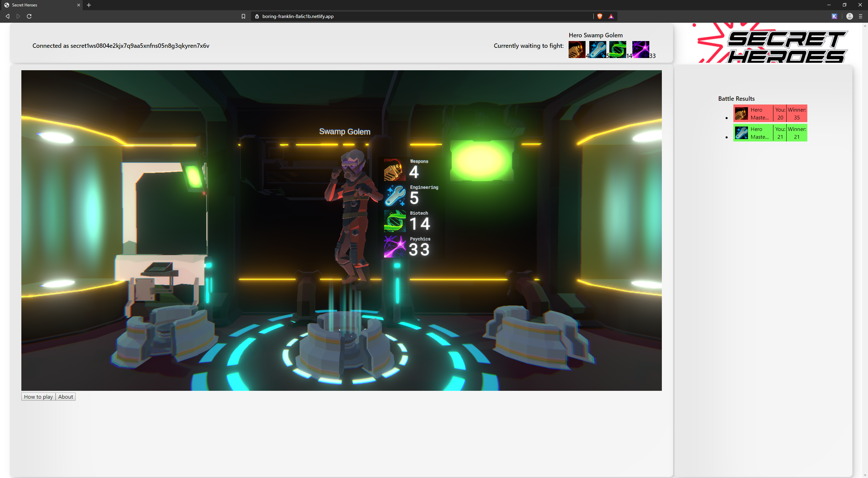Viewport: 868px width, 478px height.
Task: Open the browser hamburger menu
Action: [861, 16]
